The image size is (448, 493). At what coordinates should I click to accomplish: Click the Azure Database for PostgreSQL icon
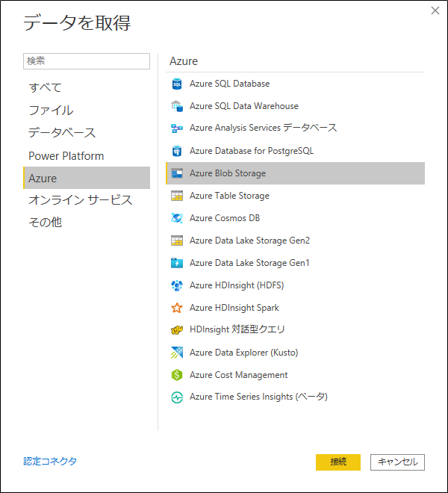pos(177,151)
